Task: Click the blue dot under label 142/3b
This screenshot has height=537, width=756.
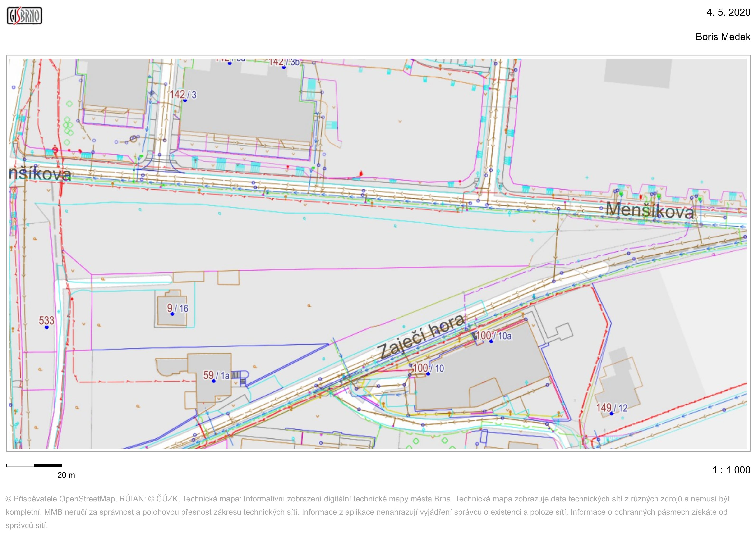Action: tap(284, 68)
